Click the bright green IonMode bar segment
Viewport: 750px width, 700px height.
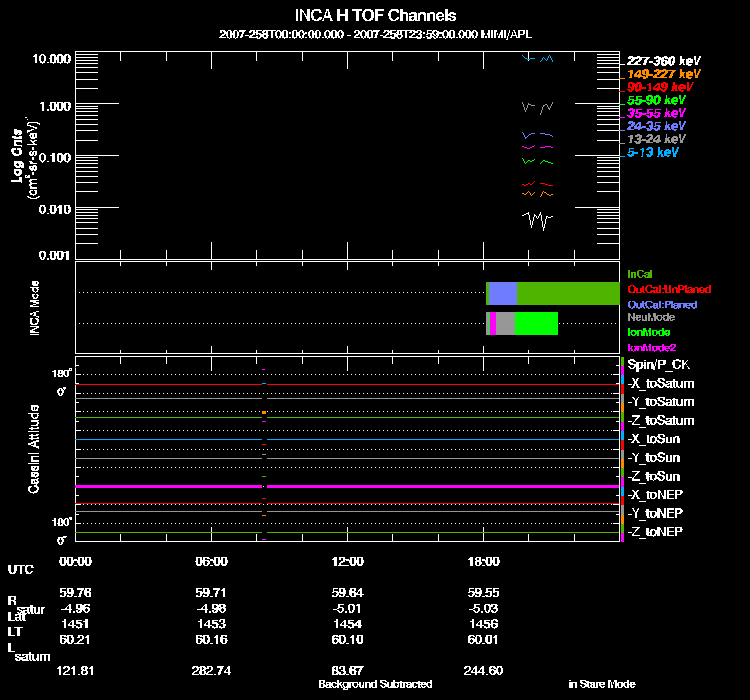536,323
